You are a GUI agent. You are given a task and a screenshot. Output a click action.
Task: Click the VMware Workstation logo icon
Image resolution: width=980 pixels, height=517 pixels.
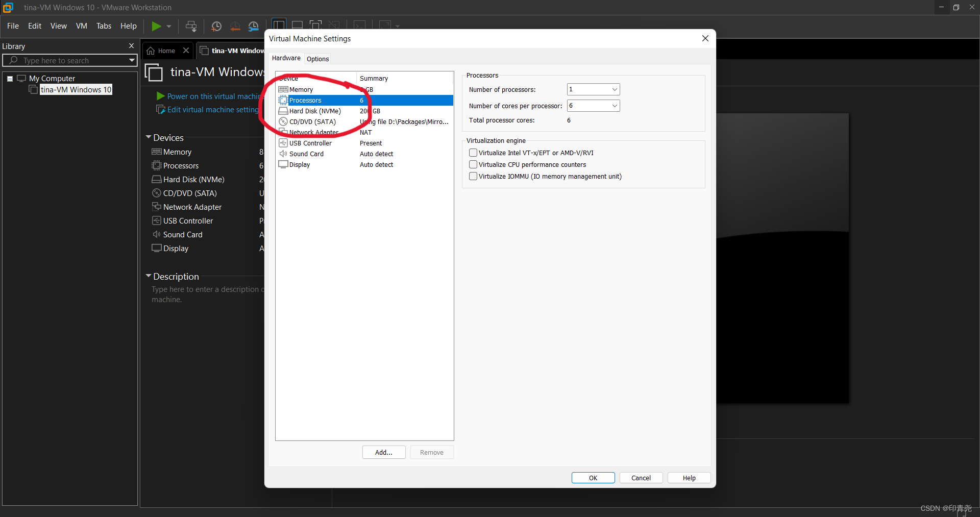(x=8, y=7)
